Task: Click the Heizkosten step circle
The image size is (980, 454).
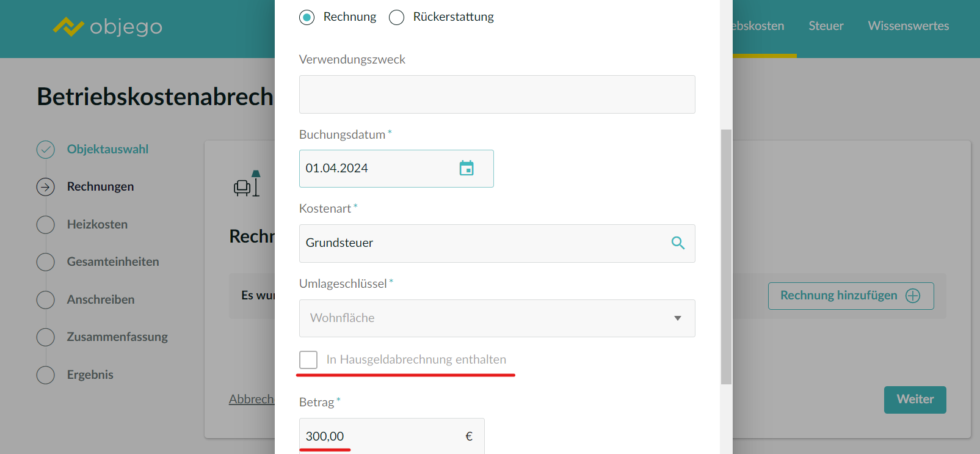Action: point(46,225)
